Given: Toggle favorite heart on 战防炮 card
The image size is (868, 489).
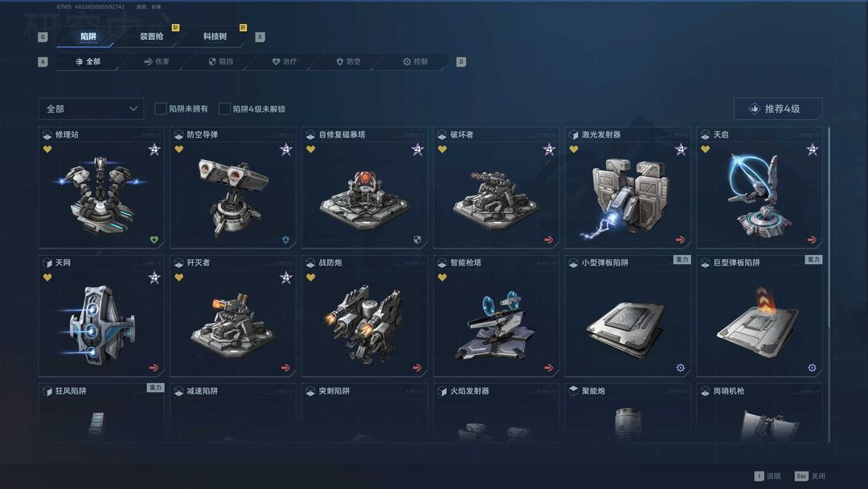Looking at the screenshot, I should (310, 277).
